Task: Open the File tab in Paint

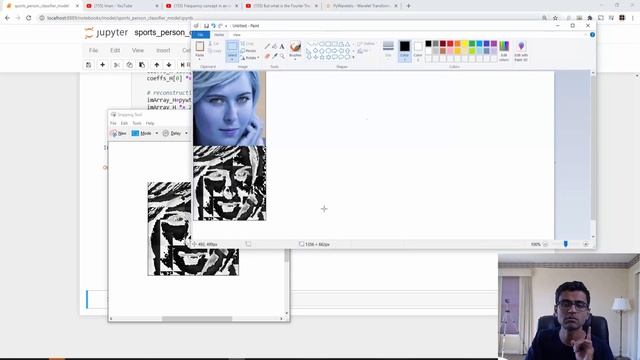Action: (x=200, y=35)
